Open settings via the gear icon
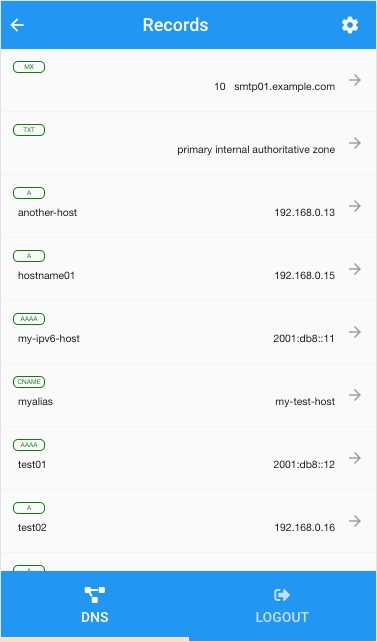The height and width of the screenshot is (642, 377). click(x=350, y=25)
